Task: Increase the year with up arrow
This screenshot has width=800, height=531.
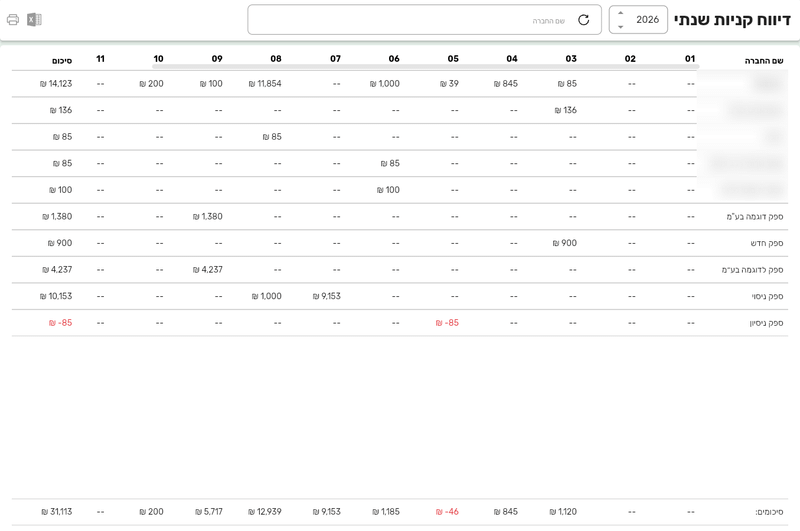Action: [620, 13]
